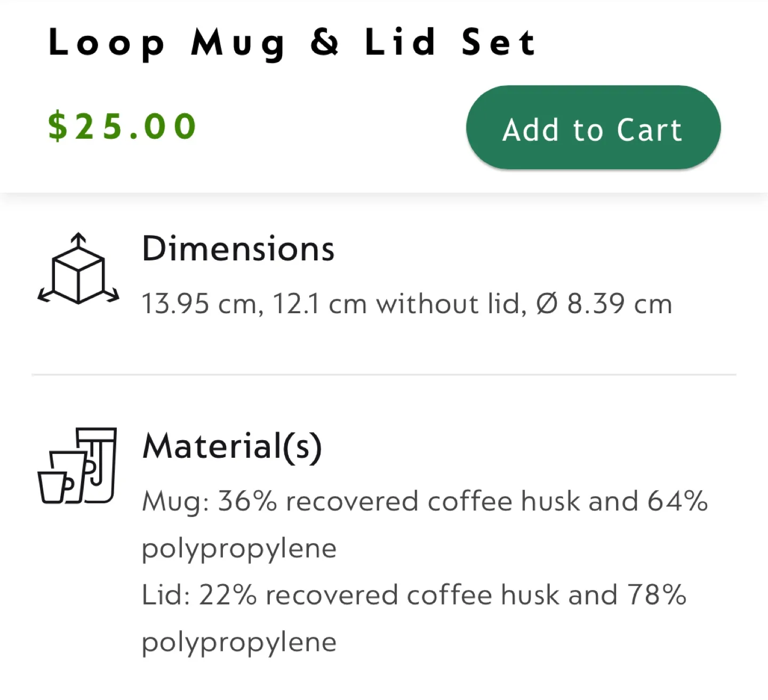The width and height of the screenshot is (768, 700).
Task: Select the arrow on the dimensions cube icon
Action: click(x=79, y=238)
